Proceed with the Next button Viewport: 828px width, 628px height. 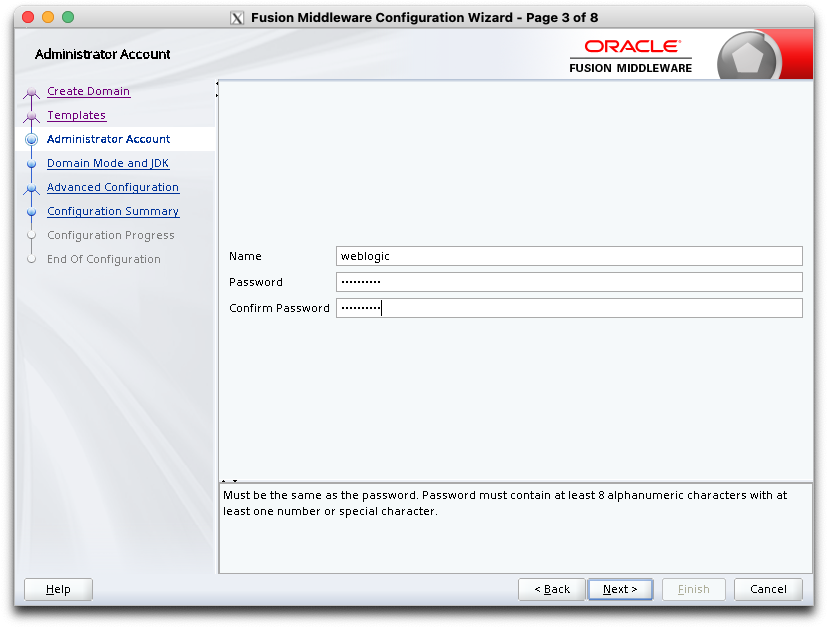click(x=620, y=589)
